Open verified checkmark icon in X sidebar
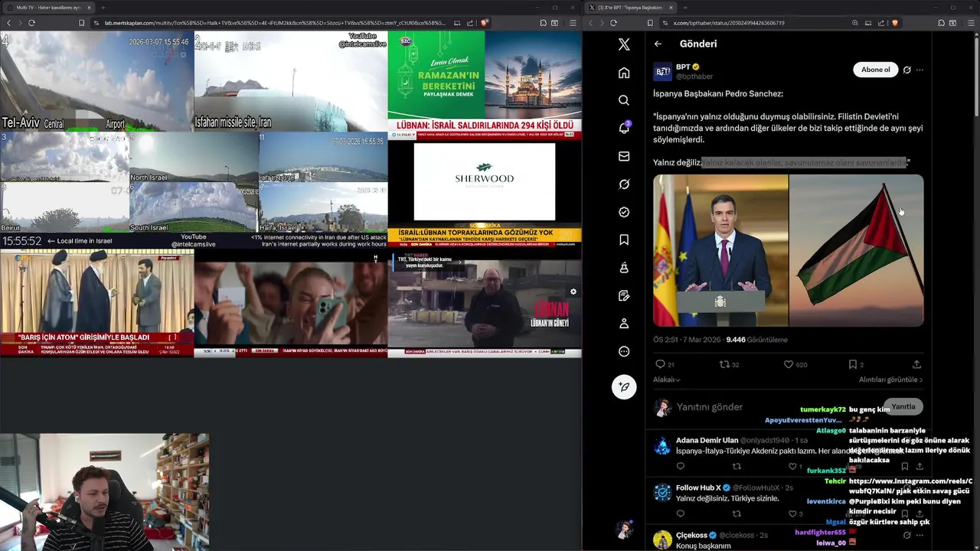This screenshot has width=980, height=551. click(x=624, y=212)
